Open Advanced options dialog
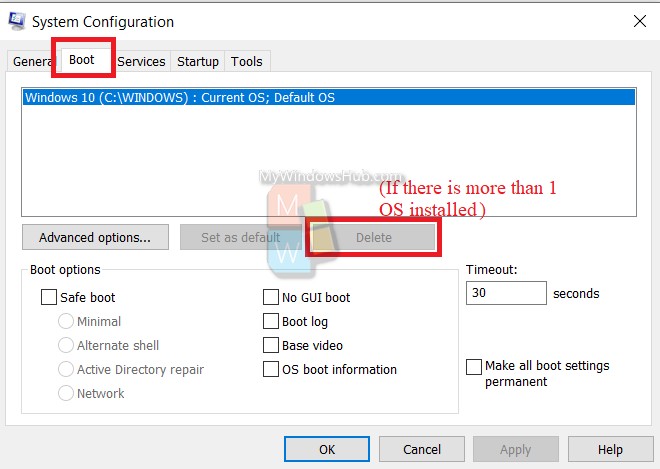This screenshot has height=469, width=660. pos(95,237)
